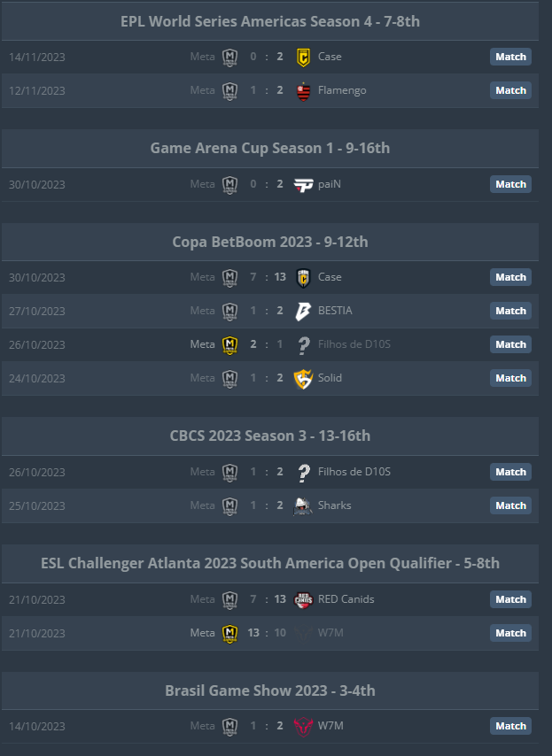This screenshot has height=756, width=552.
Task: Open Brasil Game Show 2023 event header
Action: (270, 690)
